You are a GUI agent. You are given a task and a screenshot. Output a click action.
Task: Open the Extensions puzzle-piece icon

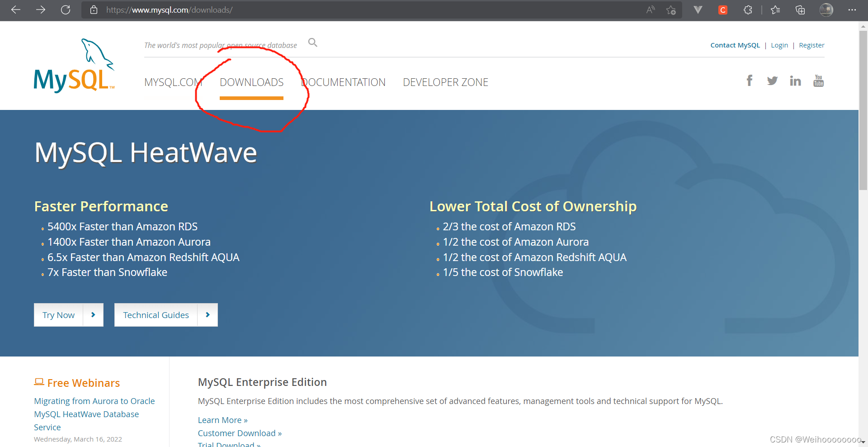pos(748,10)
